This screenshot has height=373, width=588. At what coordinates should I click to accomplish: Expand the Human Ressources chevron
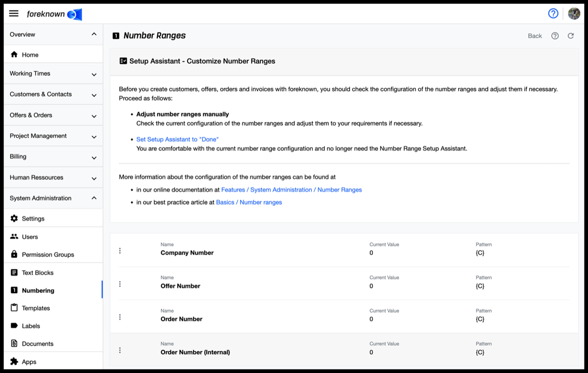coord(94,178)
